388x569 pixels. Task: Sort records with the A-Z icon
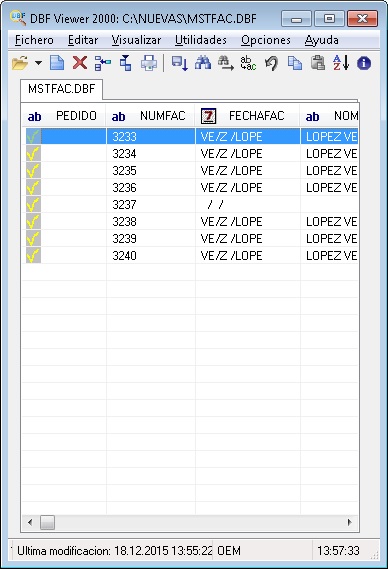click(341, 63)
